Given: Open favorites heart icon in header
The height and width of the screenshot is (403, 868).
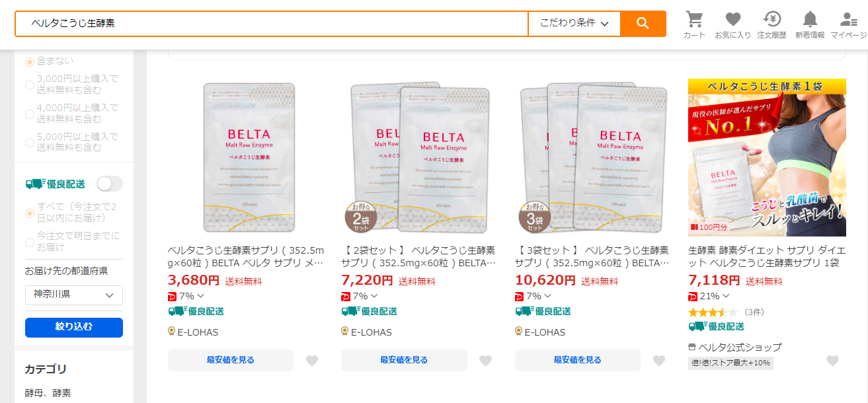Looking at the screenshot, I should pyautogui.click(x=732, y=20).
